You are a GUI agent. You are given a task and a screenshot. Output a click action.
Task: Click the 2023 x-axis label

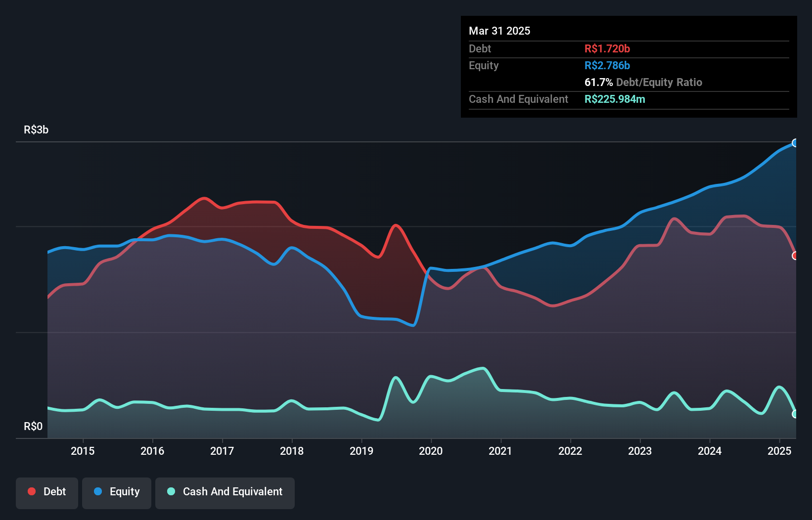[x=640, y=451]
